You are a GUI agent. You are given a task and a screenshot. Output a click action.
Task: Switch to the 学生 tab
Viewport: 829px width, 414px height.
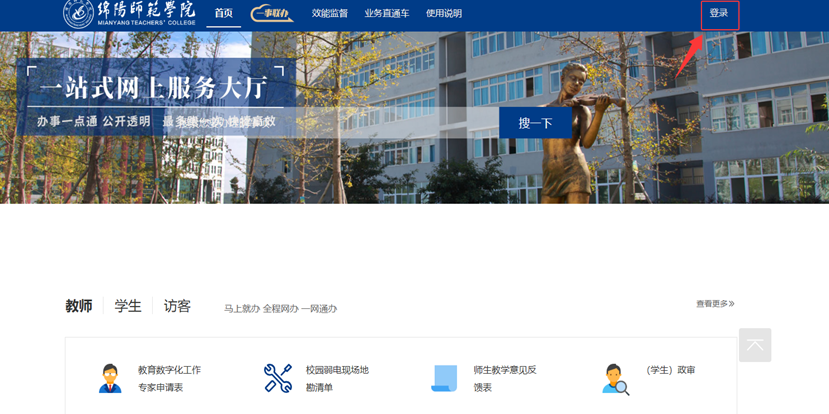click(x=128, y=306)
